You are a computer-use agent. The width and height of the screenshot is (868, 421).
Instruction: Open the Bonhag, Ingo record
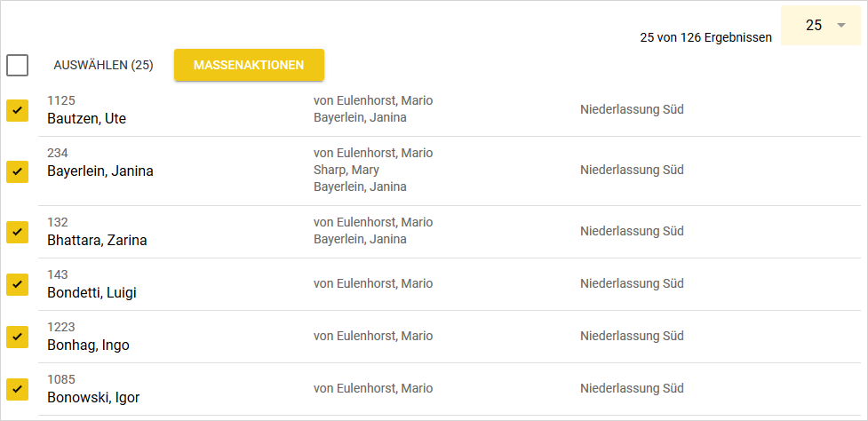pos(88,345)
